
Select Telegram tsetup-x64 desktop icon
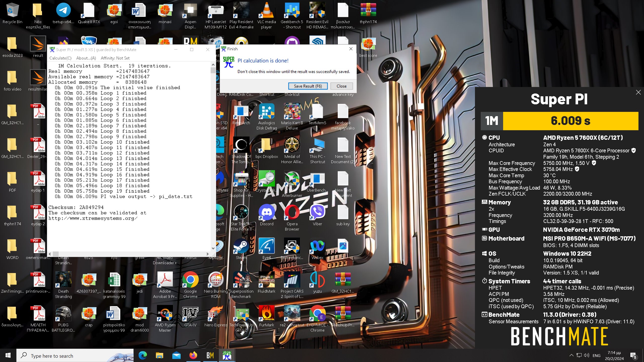click(63, 14)
